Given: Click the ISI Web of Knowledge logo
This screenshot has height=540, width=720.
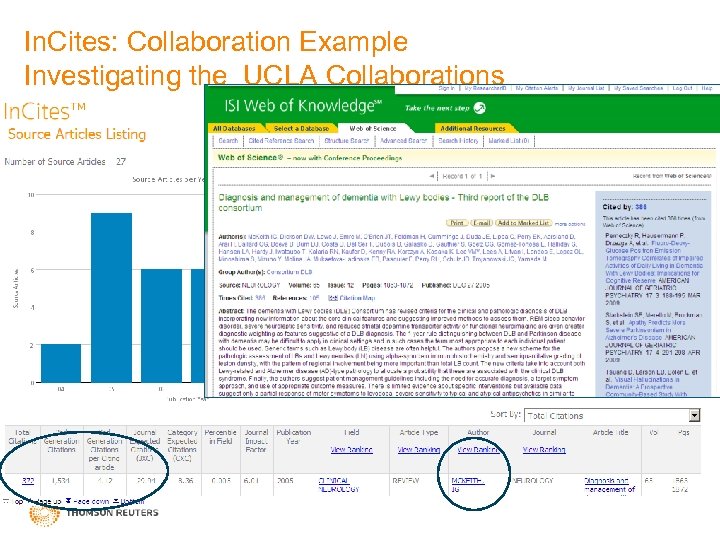Looking at the screenshot, I should [x=303, y=106].
